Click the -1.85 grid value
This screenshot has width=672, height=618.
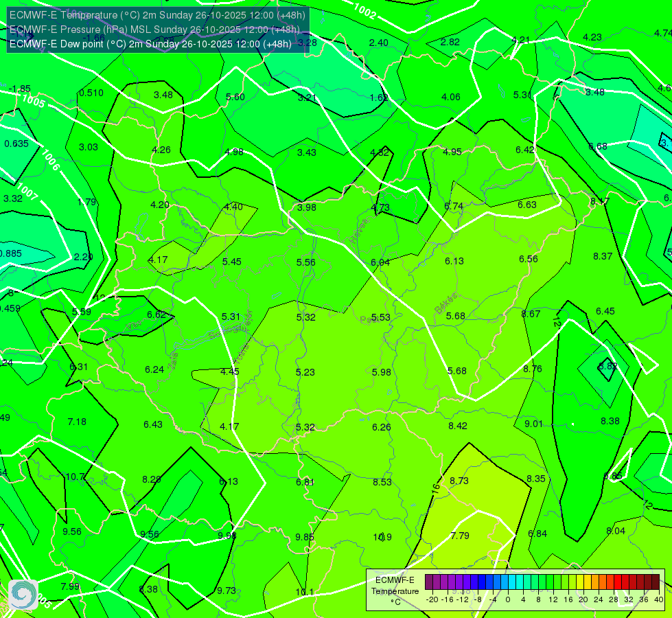[x=20, y=89]
